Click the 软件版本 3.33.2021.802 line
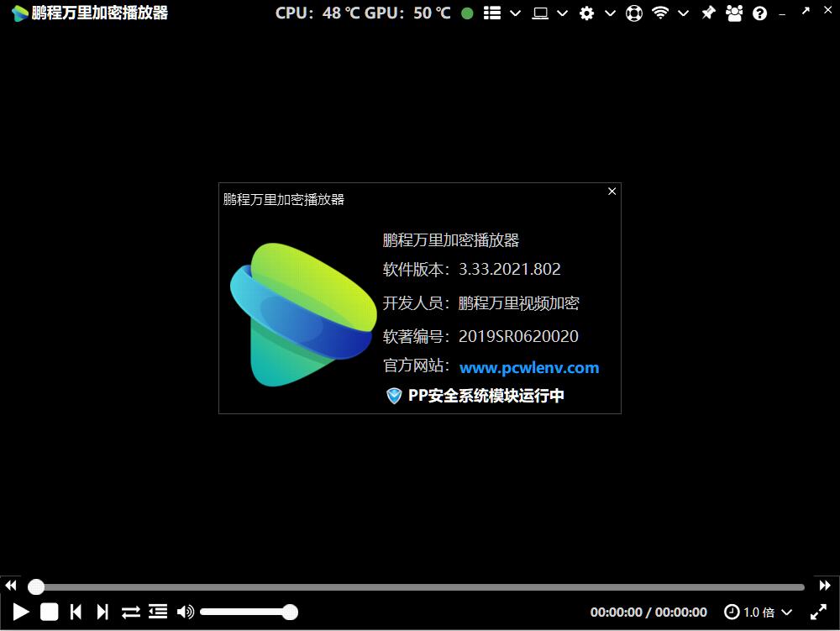The height and width of the screenshot is (631, 840). click(x=472, y=269)
